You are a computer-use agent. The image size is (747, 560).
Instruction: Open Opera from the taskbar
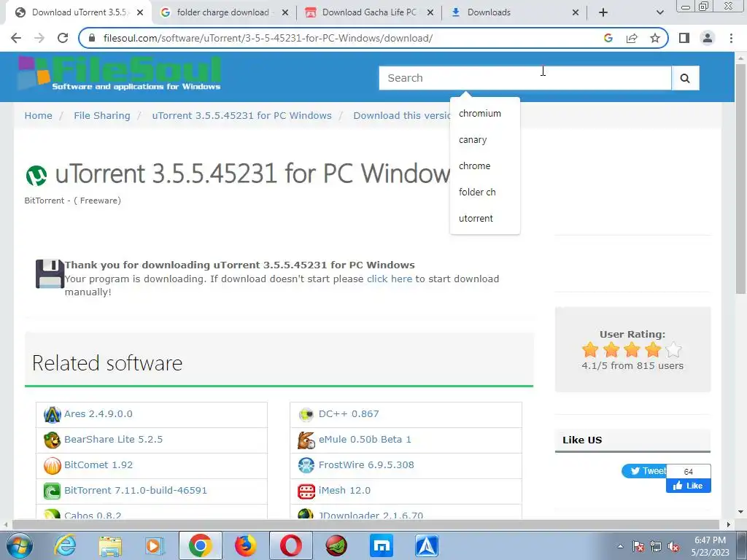pos(290,545)
